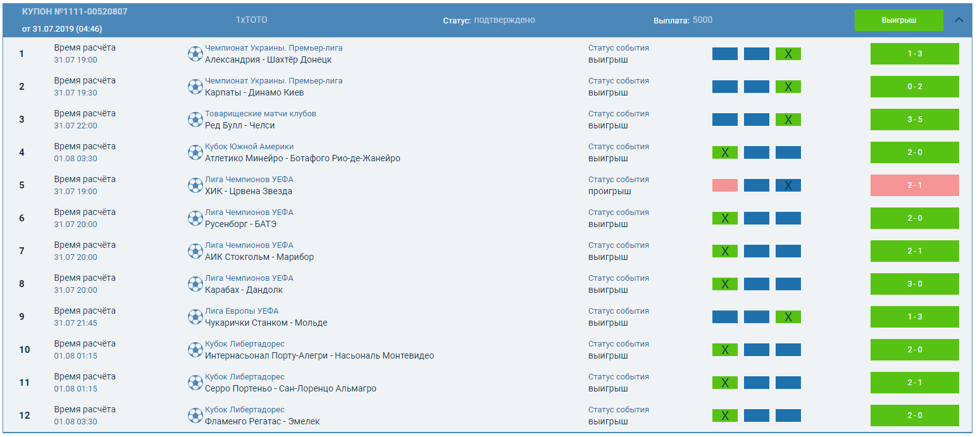Click soccer ball icon beside ХИК - Црвена Звезда
Viewport: 980px width, 437px height.
point(195,185)
